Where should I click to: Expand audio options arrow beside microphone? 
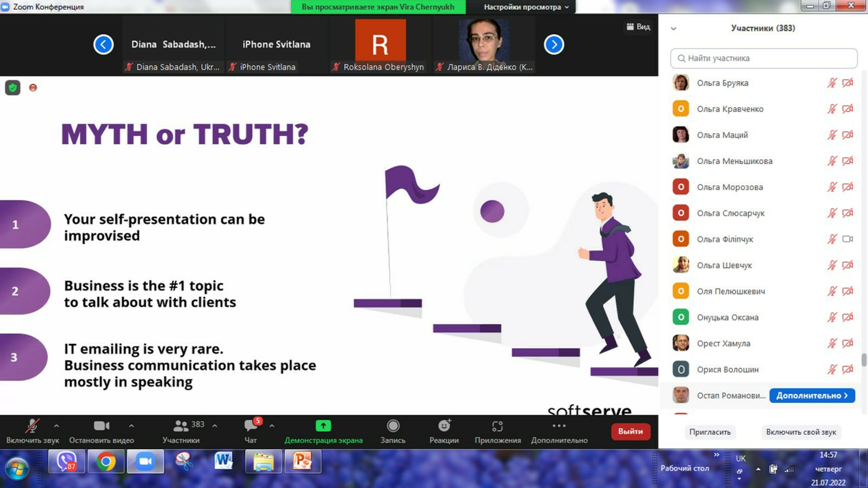56,426
